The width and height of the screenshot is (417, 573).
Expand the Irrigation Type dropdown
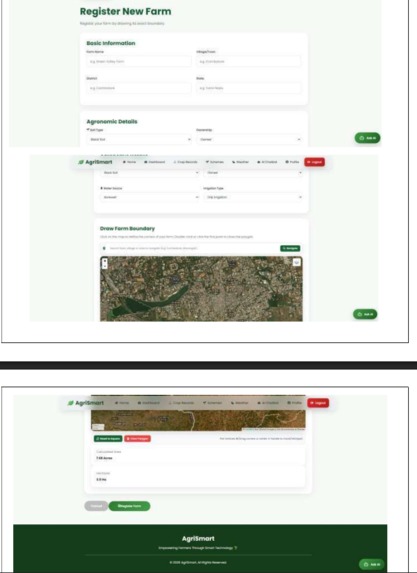[x=253, y=197]
